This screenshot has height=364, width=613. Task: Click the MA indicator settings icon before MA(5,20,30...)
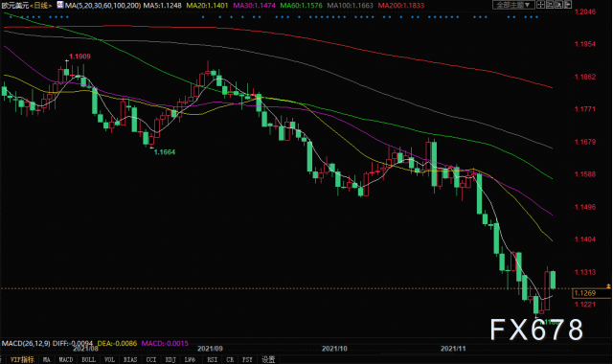tap(59, 5)
